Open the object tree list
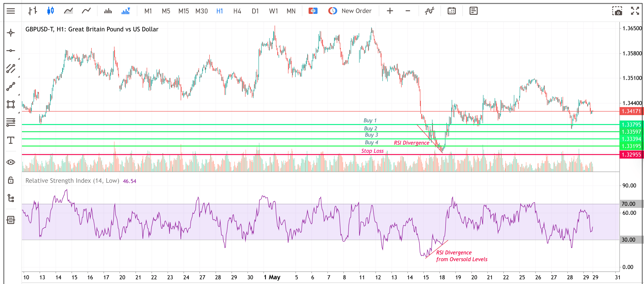 coord(11,198)
